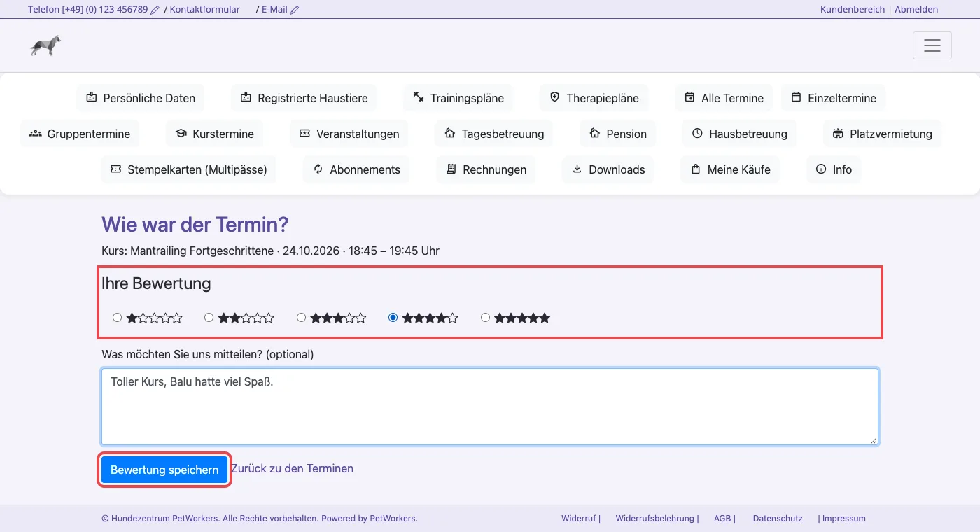980x532 pixels.
Task: Open Stempelkarten (Multipässe)
Action: 188,169
